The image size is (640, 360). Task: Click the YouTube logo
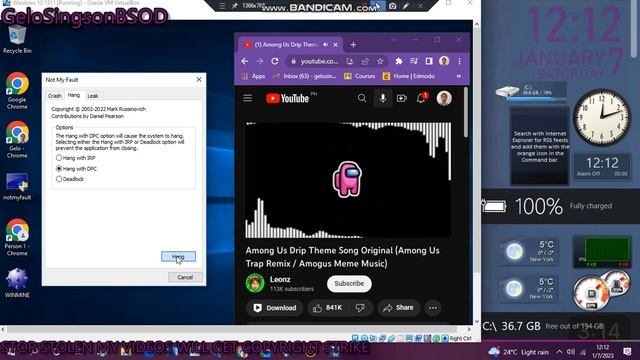pos(287,98)
